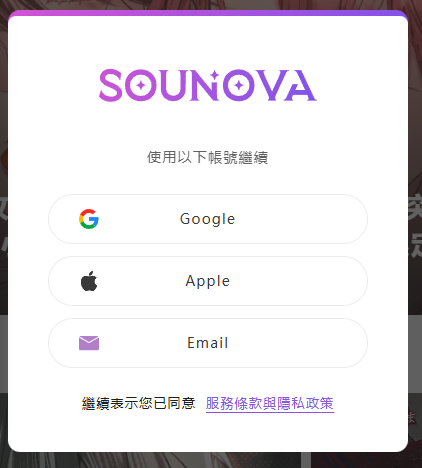Click the purple gradient bar atop the dialog

click(x=208, y=13)
